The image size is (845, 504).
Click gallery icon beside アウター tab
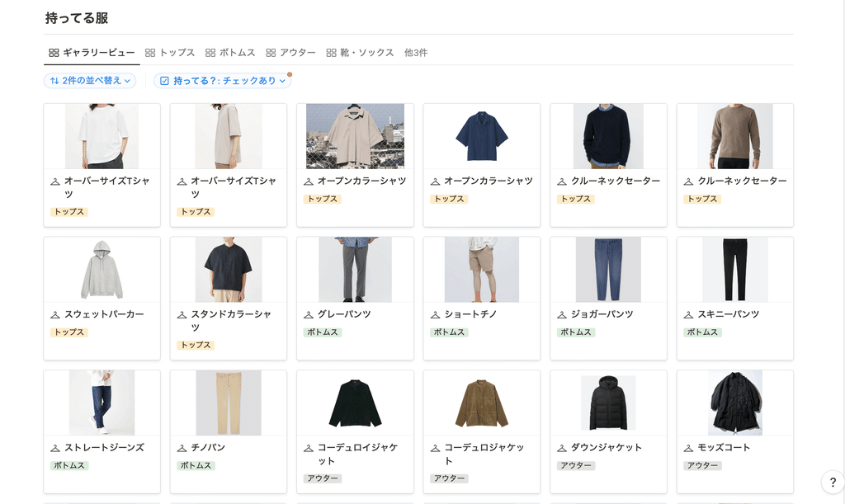click(271, 53)
